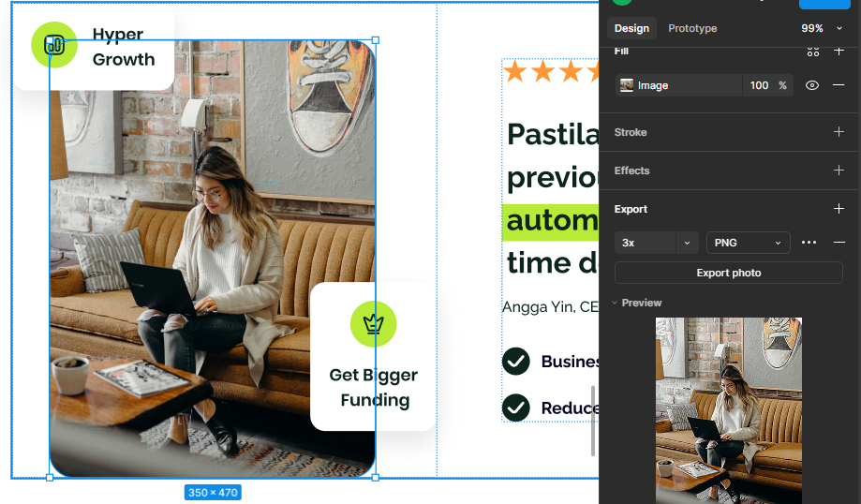Click the checkmark icon beside Reduce
Screen dimensions: 861x504
click(515, 408)
